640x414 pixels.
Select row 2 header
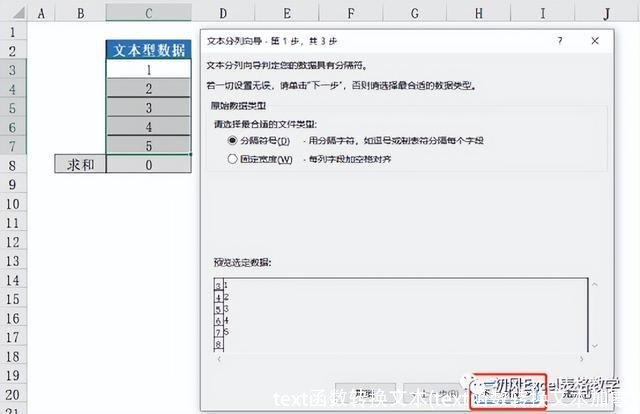click(x=13, y=51)
